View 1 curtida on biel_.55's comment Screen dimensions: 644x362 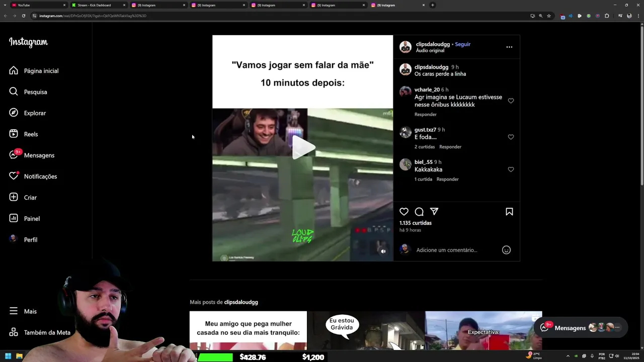click(x=423, y=179)
